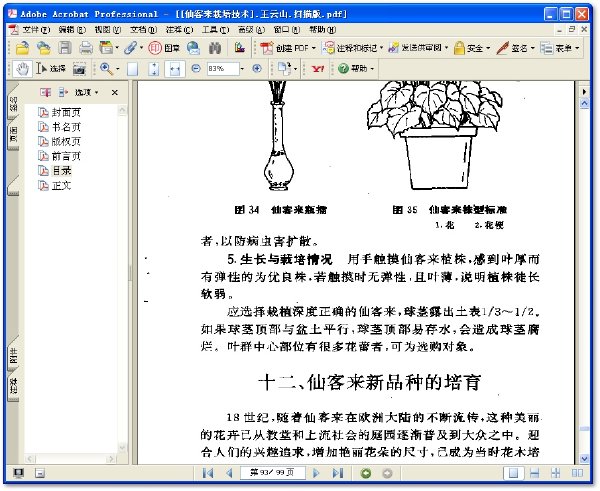
Task: Select the Hand tool
Action: point(23,69)
